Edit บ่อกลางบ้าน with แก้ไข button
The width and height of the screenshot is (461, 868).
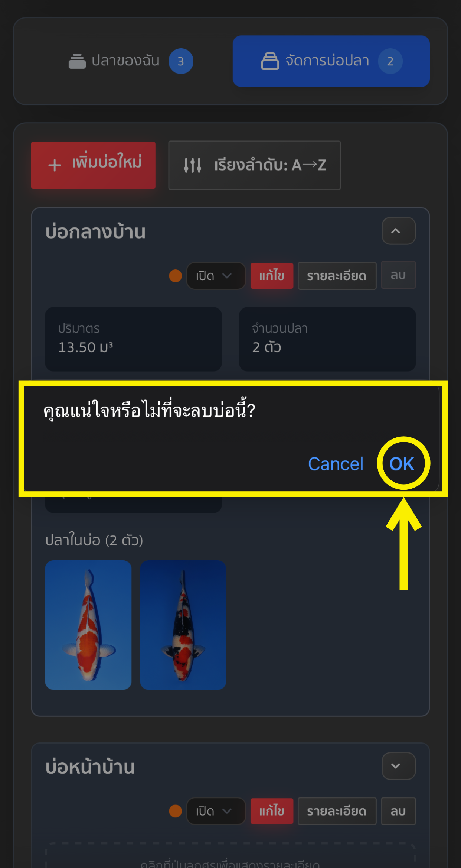click(x=272, y=276)
